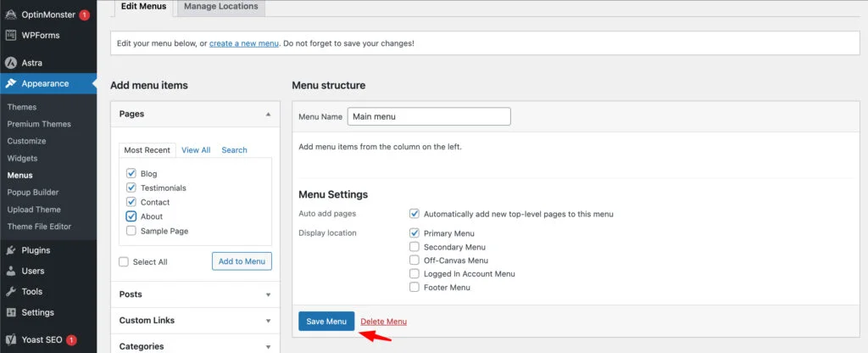Tick the Select All checkbox

[x=124, y=261]
